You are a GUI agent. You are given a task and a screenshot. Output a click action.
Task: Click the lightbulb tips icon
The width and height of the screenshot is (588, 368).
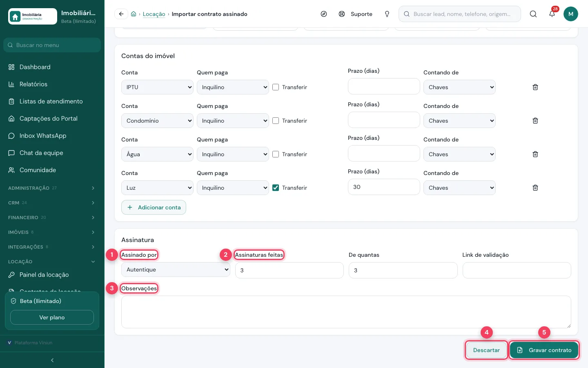point(387,14)
